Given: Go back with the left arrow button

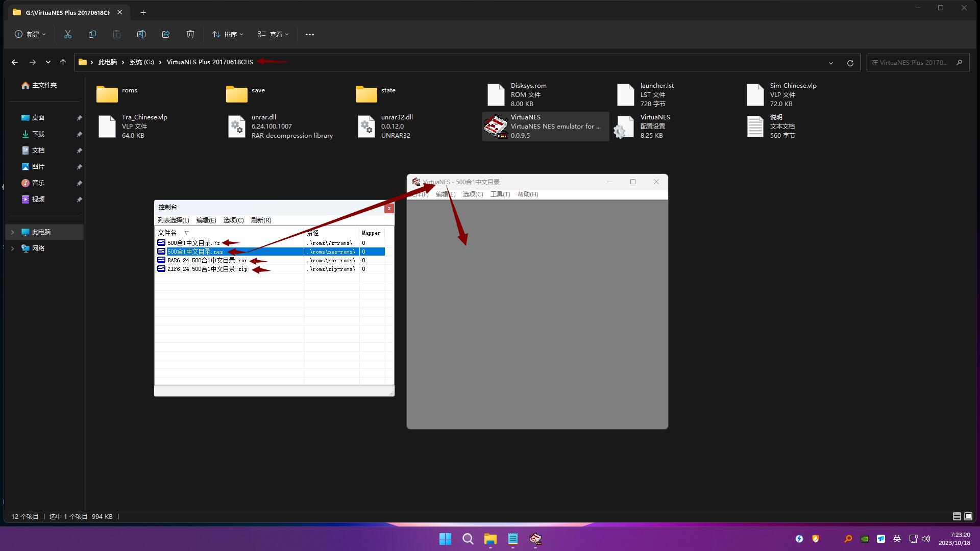Looking at the screenshot, I should click(15, 62).
